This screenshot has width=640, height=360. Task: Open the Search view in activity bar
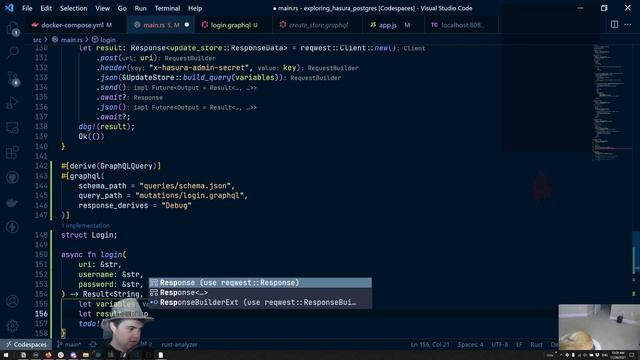[13, 52]
